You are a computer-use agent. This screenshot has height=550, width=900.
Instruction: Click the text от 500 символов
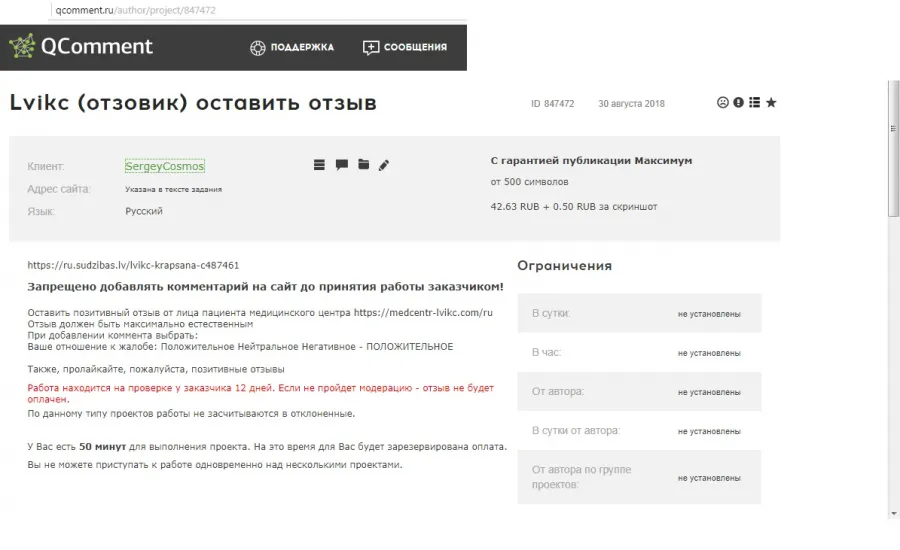tap(529, 182)
